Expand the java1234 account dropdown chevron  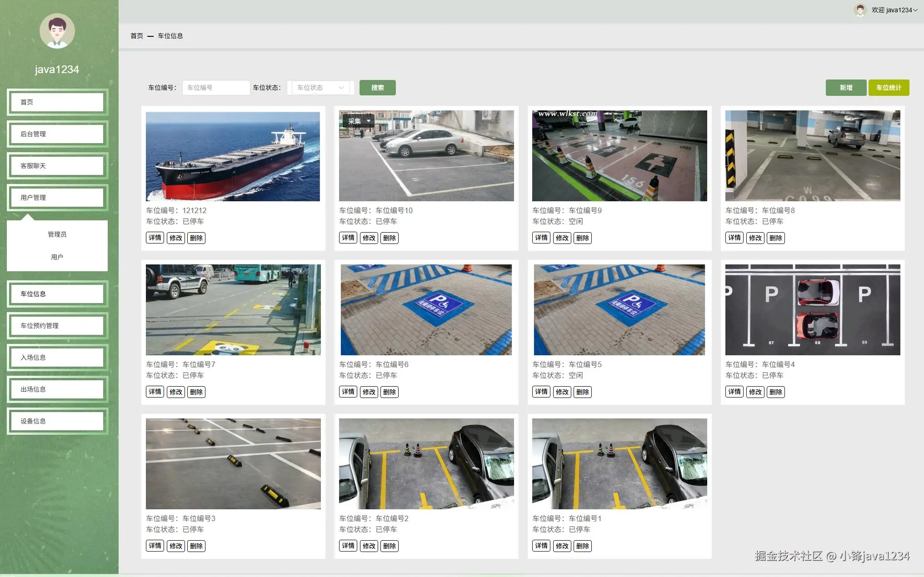coord(915,10)
